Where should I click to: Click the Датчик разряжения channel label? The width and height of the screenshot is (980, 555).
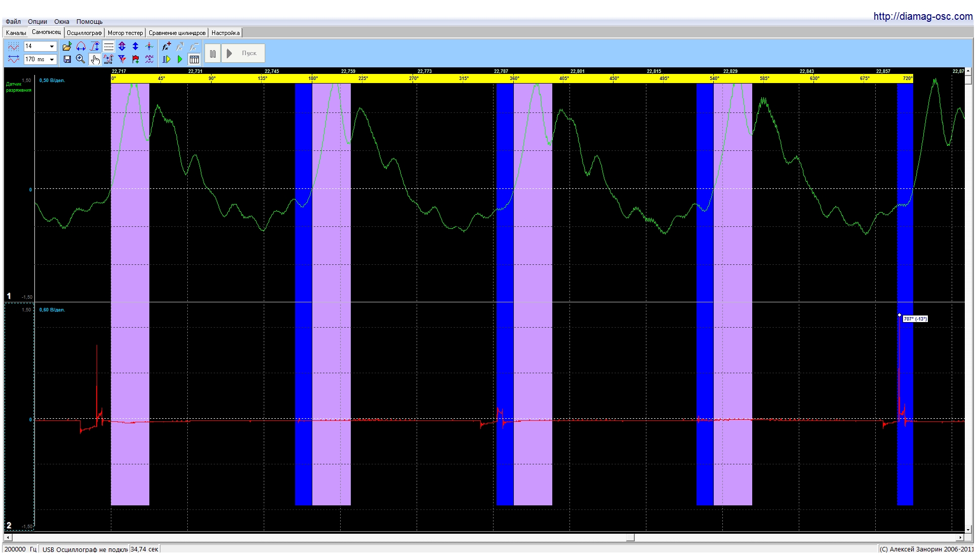[19, 87]
